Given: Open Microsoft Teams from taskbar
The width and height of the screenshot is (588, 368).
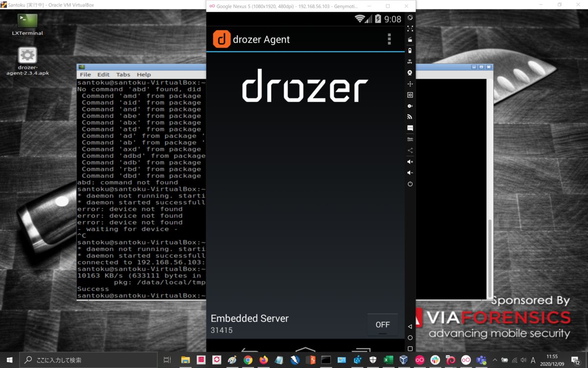Looking at the screenshot, I should (482, 360).
